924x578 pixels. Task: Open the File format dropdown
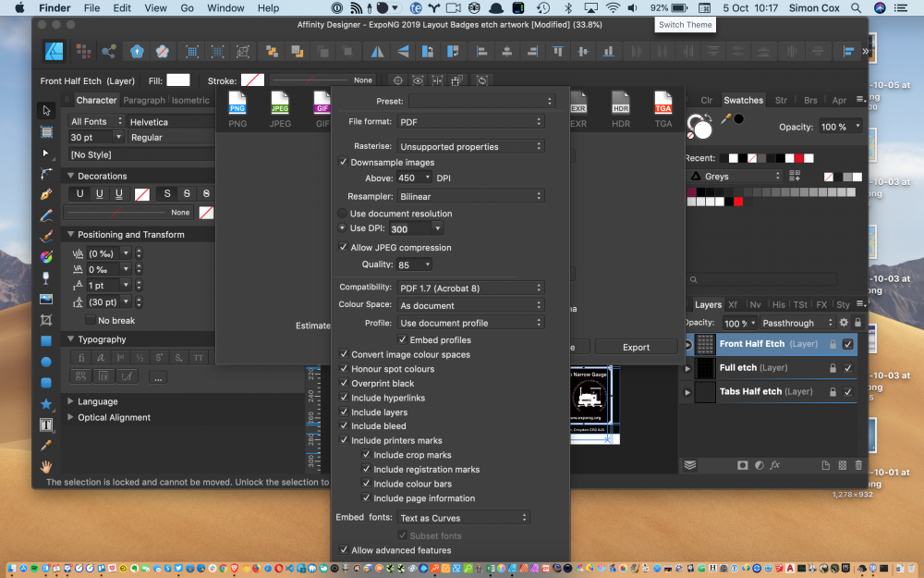471,120
